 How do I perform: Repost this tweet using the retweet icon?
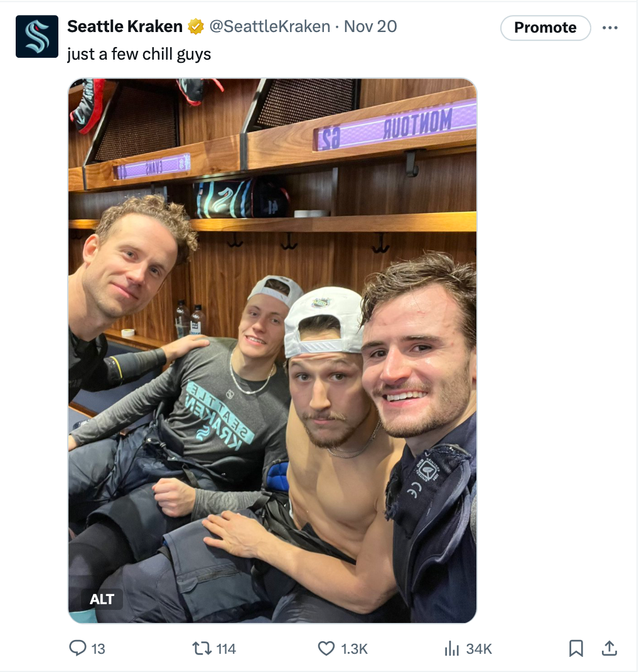[201, 648]
